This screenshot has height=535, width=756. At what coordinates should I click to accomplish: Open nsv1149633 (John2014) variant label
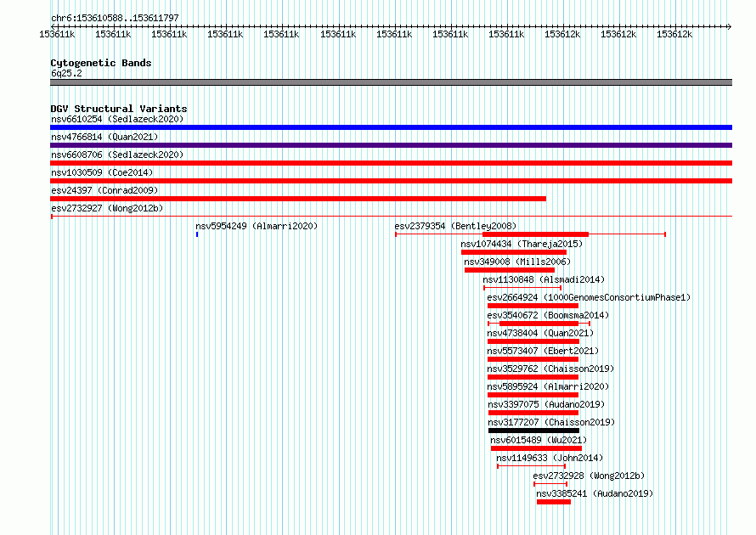pos(550,458)
